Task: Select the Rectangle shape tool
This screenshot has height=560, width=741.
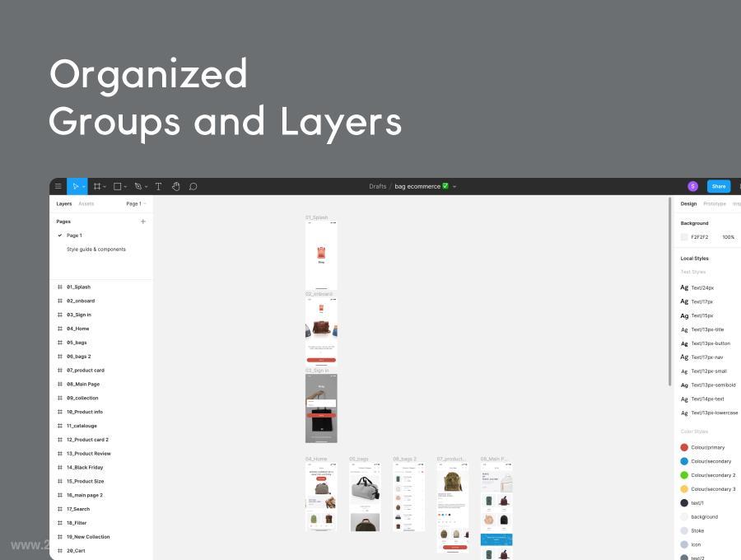Action: click(118, 186)
